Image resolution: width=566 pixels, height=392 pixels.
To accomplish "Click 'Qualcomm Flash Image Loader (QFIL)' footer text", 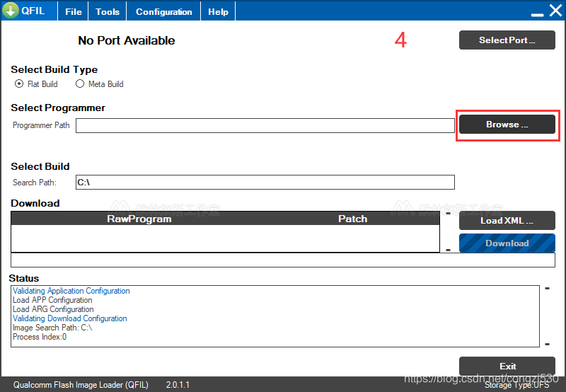I will (81, 385).
